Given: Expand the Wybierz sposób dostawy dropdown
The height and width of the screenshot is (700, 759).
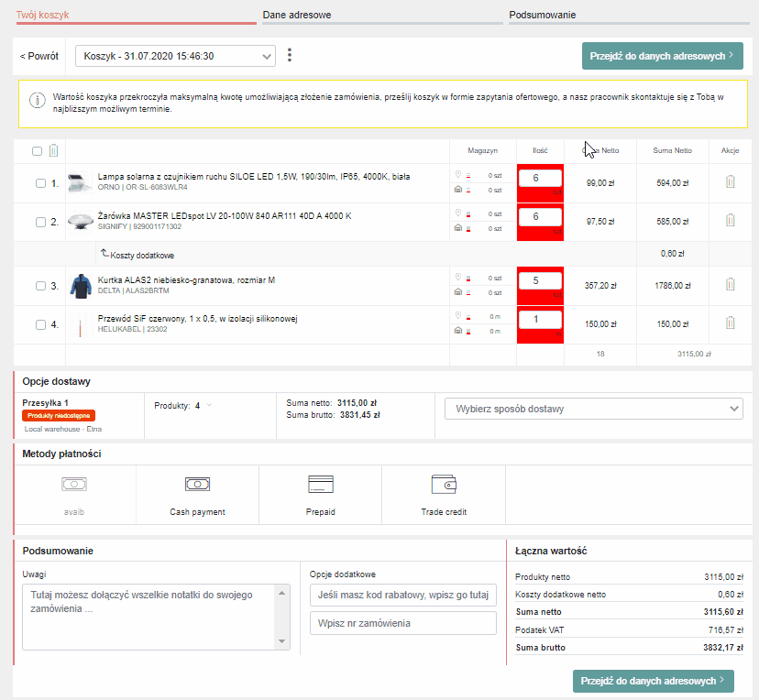Looking at the screenshot, I should (x=594, y=409).
